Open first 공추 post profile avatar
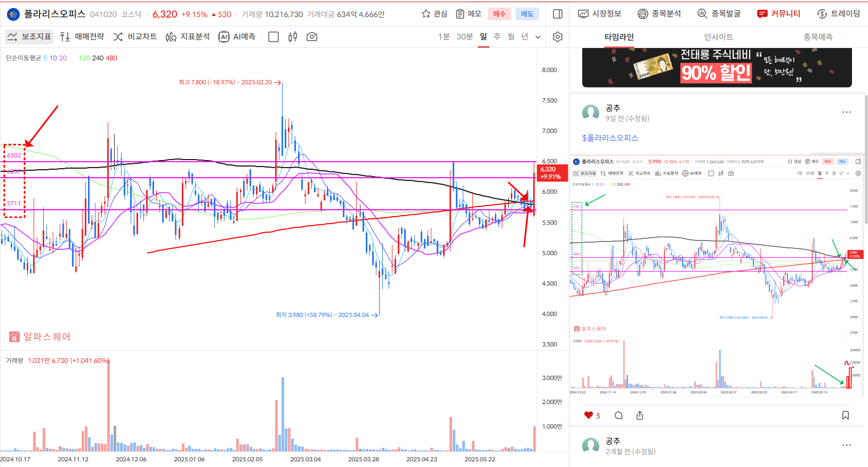 (591, 113)
